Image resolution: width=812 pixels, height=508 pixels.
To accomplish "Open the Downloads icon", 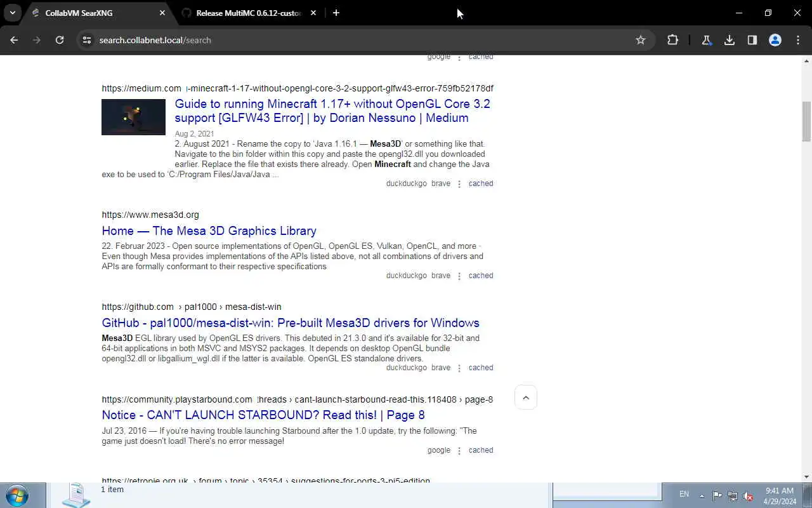I will click(x=730, y=40).
